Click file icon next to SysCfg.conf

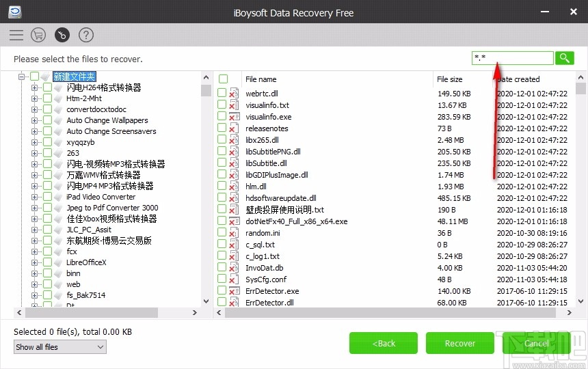click(234, 279)
